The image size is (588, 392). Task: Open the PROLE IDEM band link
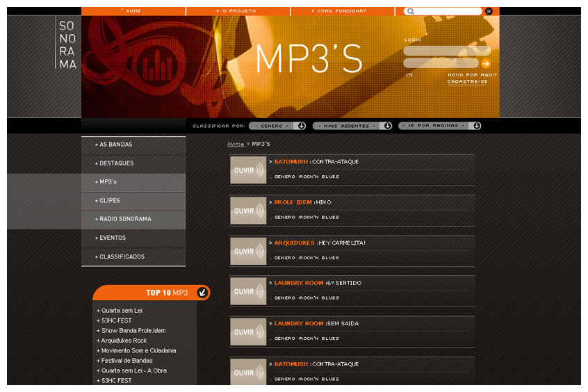pyautogui.click(x=293, y=202)
